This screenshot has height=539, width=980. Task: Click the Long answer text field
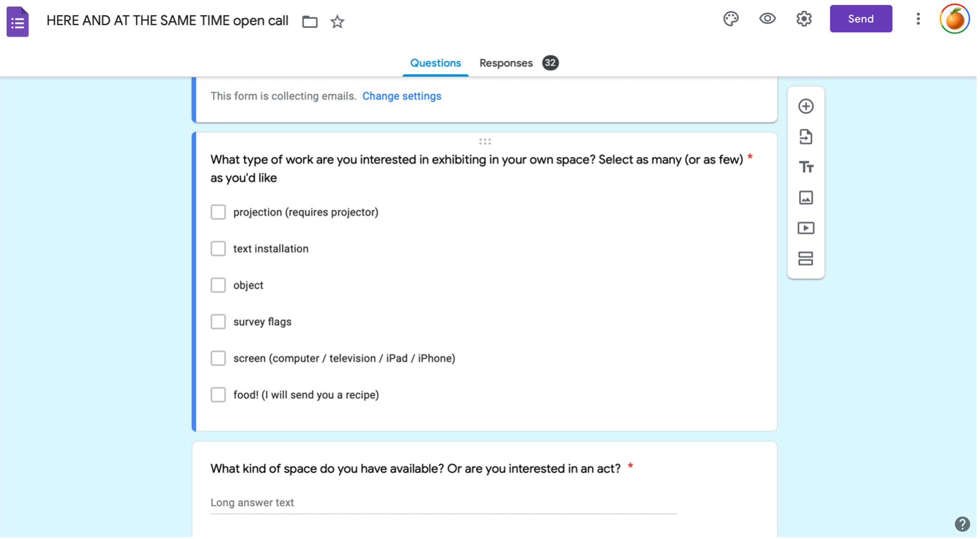click(x=443, y=503)
